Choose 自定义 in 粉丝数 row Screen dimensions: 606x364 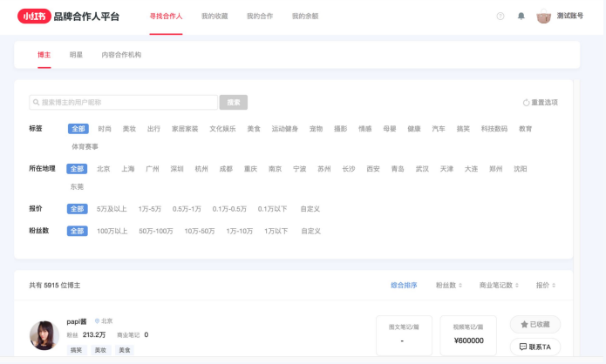[310, 232]
